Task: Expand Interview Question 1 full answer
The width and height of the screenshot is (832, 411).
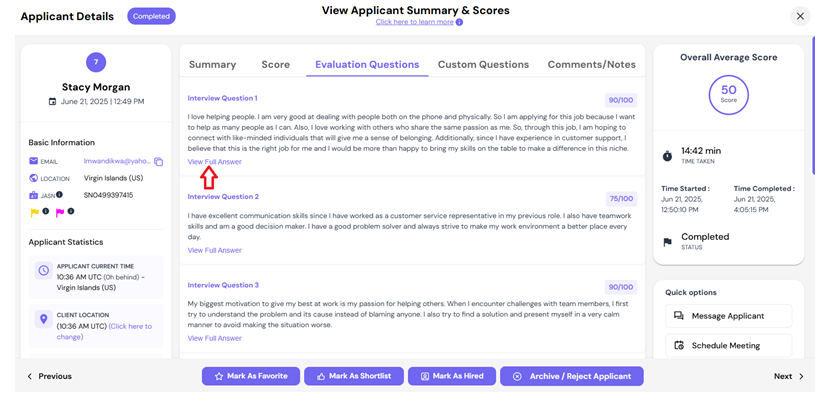Action: [214, 162]
